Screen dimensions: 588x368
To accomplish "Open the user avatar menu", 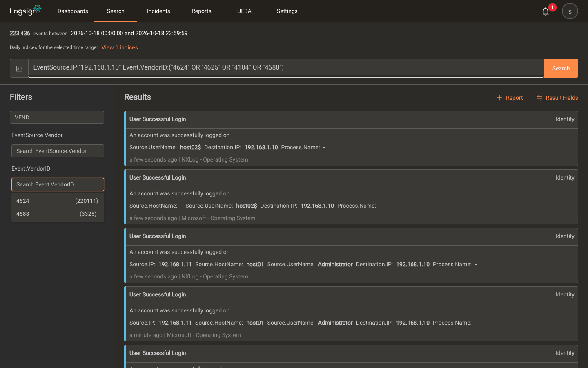I will 570,11.
